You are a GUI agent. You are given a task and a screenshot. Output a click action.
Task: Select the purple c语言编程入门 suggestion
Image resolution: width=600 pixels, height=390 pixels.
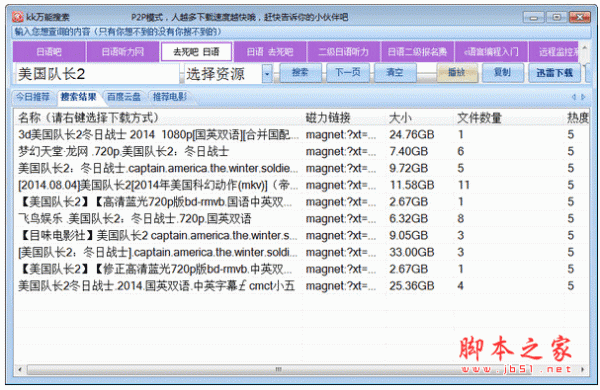(x=491, y=52)
